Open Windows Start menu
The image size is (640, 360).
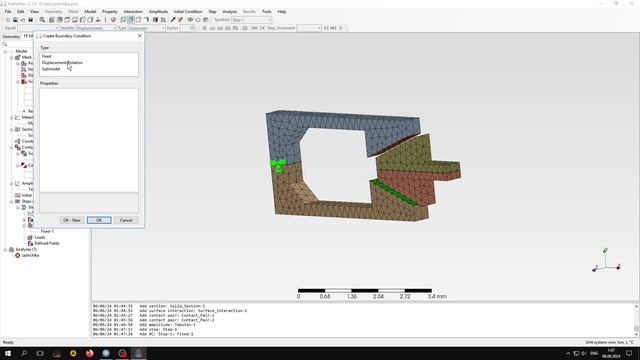[8, 353]
